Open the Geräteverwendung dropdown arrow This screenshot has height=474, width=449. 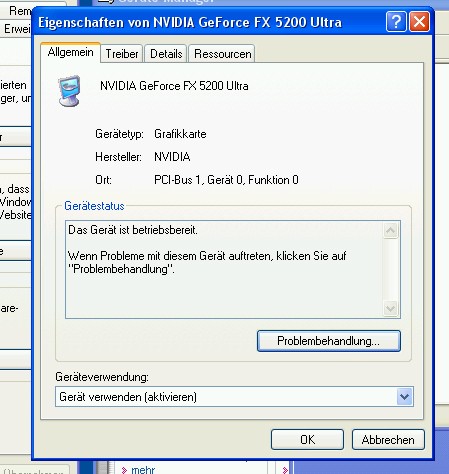[x=404, y=397]
